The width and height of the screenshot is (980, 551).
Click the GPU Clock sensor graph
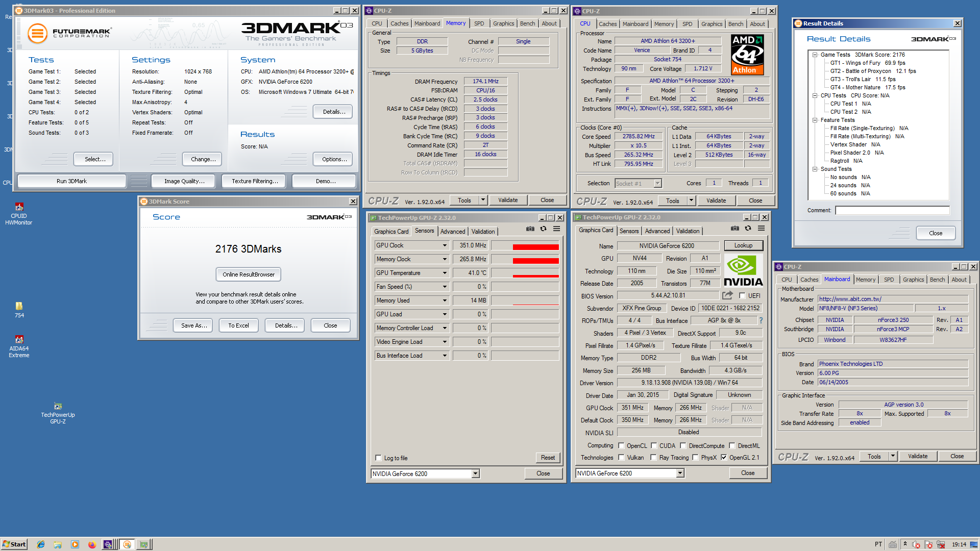click(525, 245)
